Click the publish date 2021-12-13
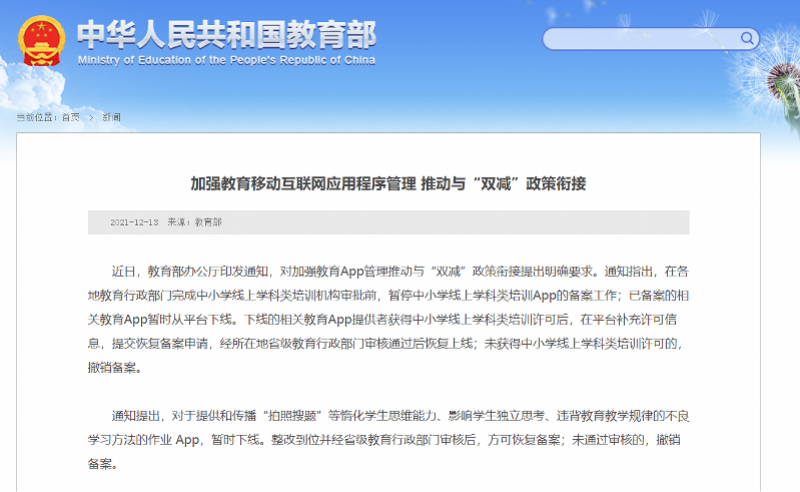The height and width of the screenshot is (492, 800). coord(134,222)
